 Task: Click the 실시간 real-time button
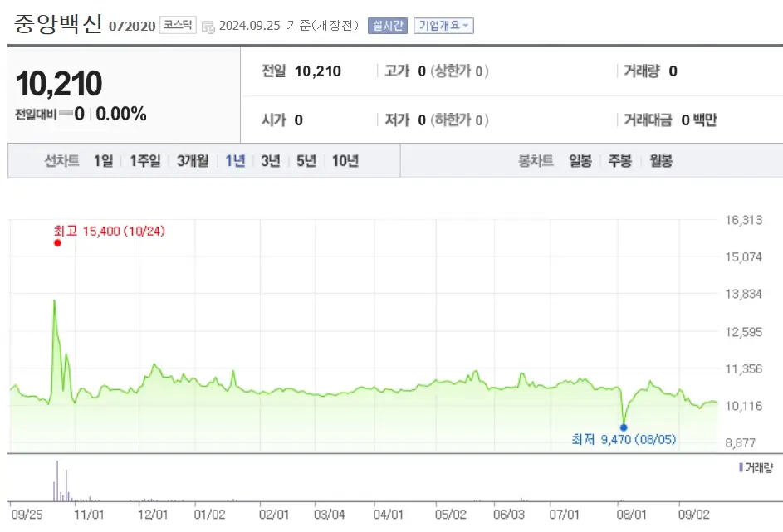pos(387,25)
